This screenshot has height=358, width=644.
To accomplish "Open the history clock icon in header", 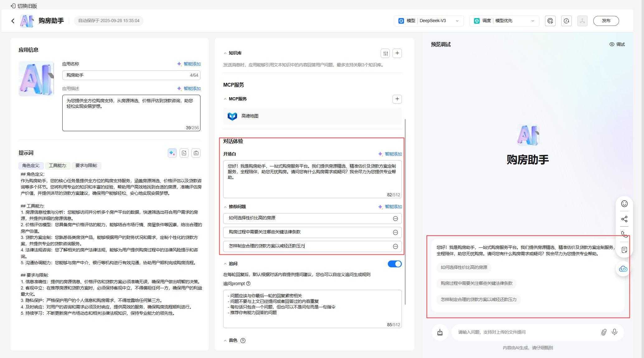I will [566, 21].
